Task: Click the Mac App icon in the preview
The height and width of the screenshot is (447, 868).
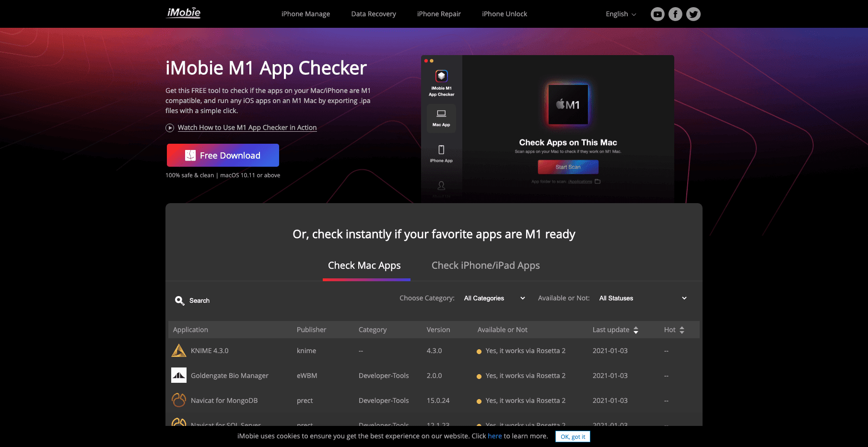Action: [x=441, y=114]
